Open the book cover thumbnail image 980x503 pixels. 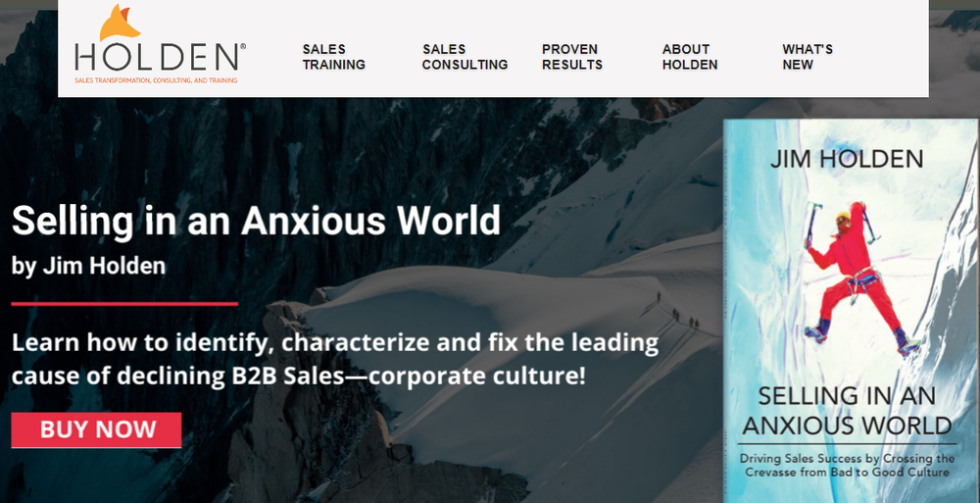click(x=852, y=311)
